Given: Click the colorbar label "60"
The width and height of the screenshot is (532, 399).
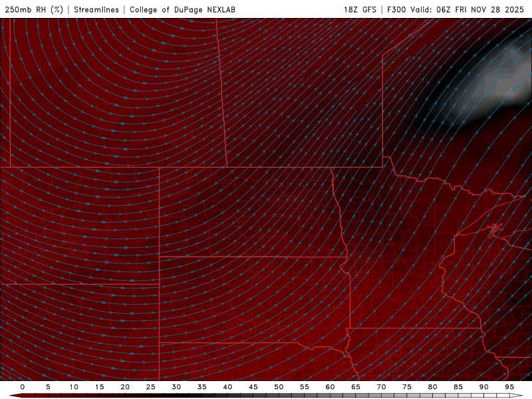Looking at the screenshot, I should pos(330,387).
